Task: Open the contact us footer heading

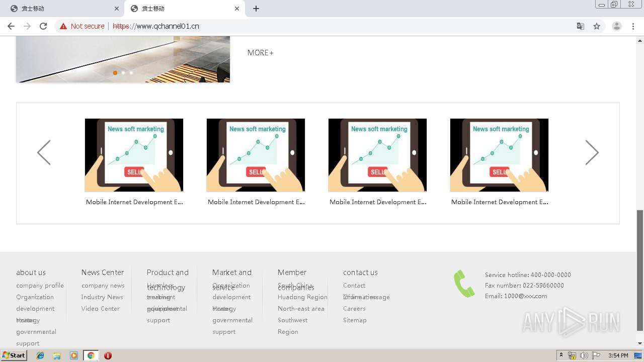Action: [x=360, y=273]
